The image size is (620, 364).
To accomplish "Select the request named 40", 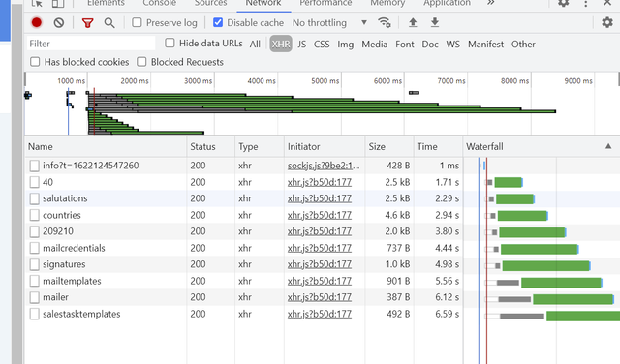I will (47, 182).
